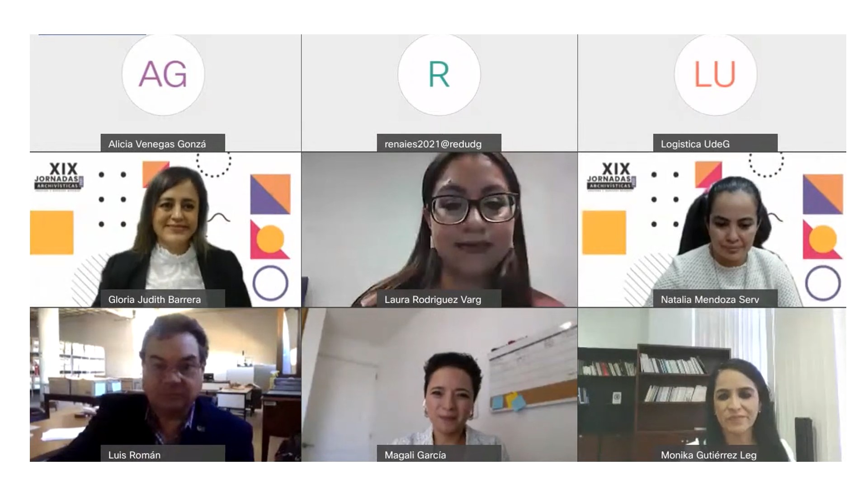Select Magali García's video tile
Image resolution: width=868 pixels, height=488 pixels.
click(439, 385)
